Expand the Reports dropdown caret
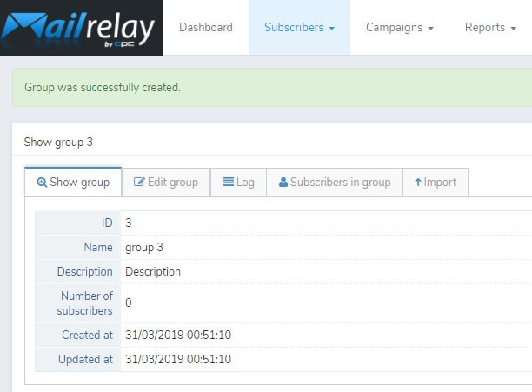Screen dimensions: 532x392 coord(514,29)
